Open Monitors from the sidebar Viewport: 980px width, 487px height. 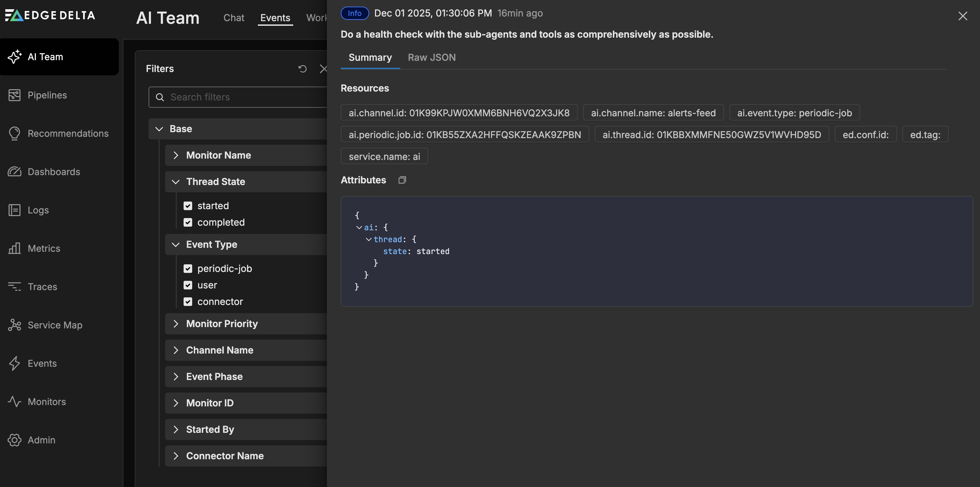(x=47, y=402)
